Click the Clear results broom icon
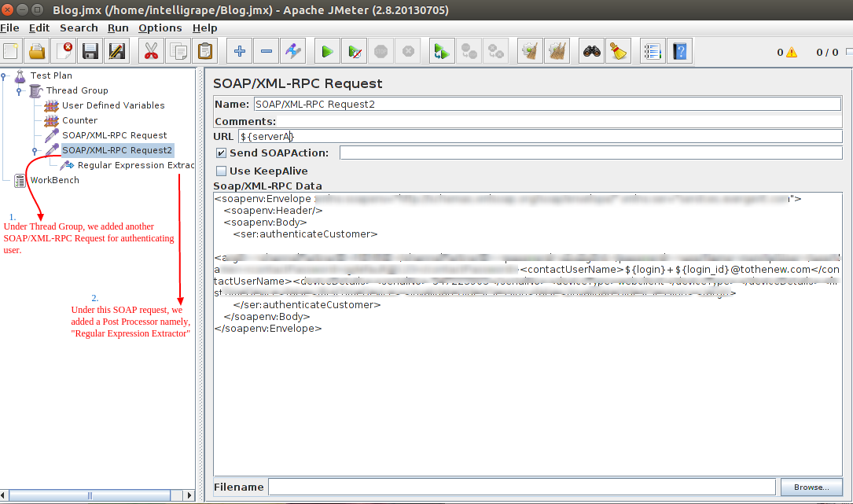This screenshot has width=853, height=504. (530, 52)
